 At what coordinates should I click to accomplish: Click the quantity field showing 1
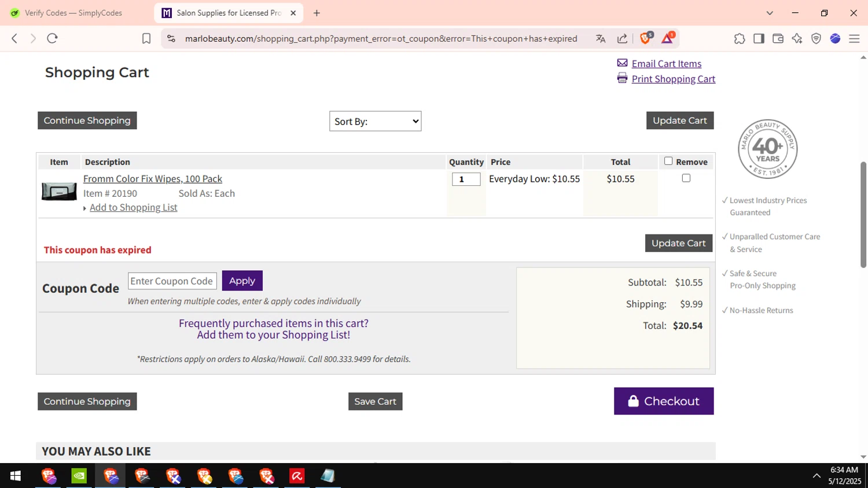point(466,179)
